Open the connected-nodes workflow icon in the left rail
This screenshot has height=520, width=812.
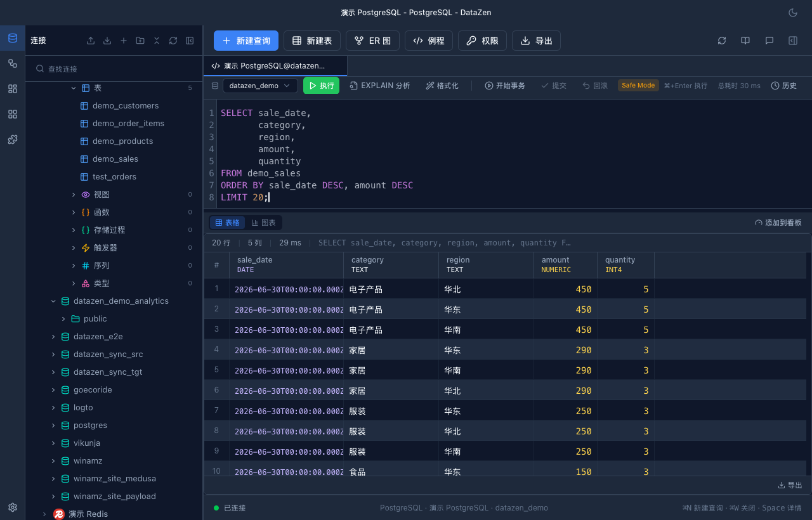13,63
